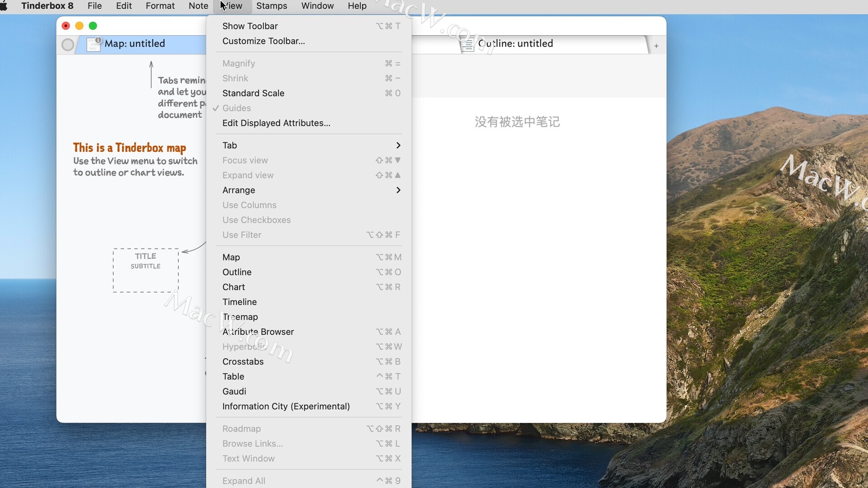Click the green zoom window button

pyautogui.click(x=93, y=26)
